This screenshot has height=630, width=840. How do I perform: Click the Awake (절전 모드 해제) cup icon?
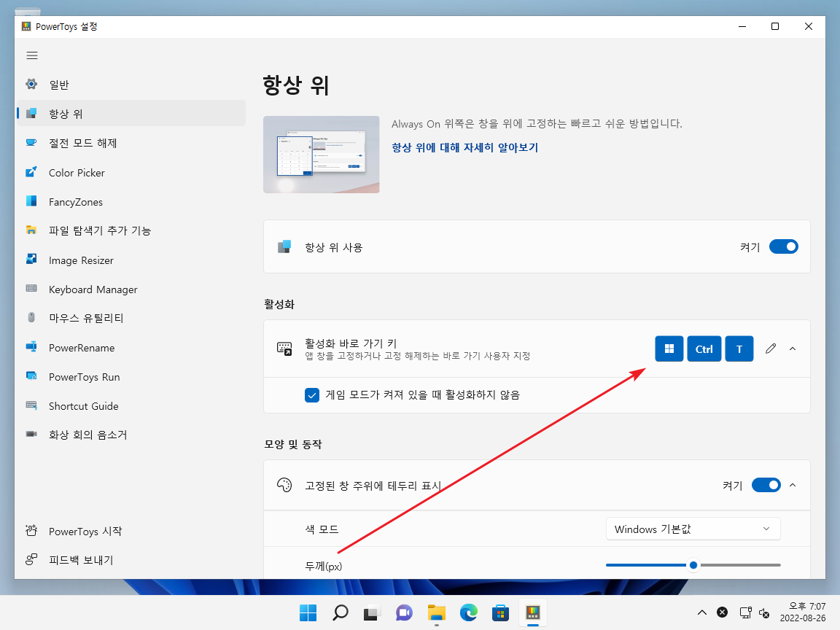[31, 143]
